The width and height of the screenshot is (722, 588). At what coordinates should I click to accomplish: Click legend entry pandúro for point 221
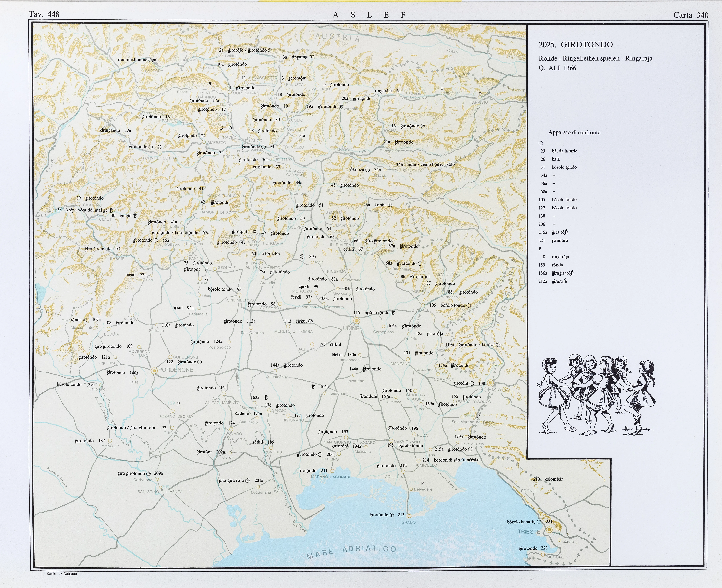pos(560,240)
